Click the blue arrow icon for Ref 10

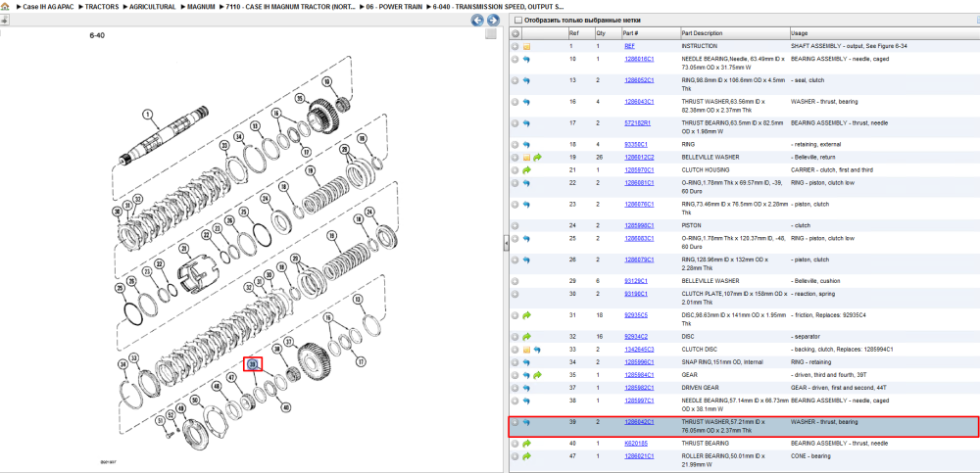coord(526,60)
